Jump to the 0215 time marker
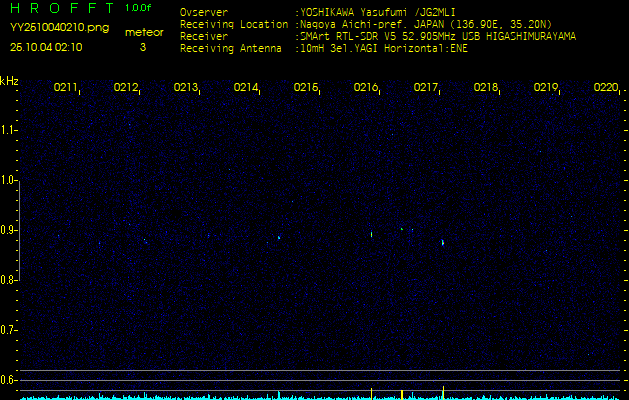The height and width of the screenshot is (400, 629). [306, 88]
